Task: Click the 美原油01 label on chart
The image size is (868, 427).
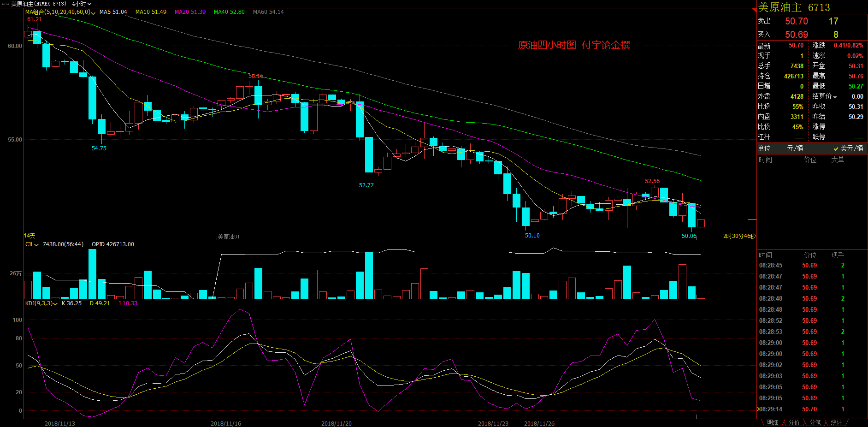Action: click(x=229, y=237)
